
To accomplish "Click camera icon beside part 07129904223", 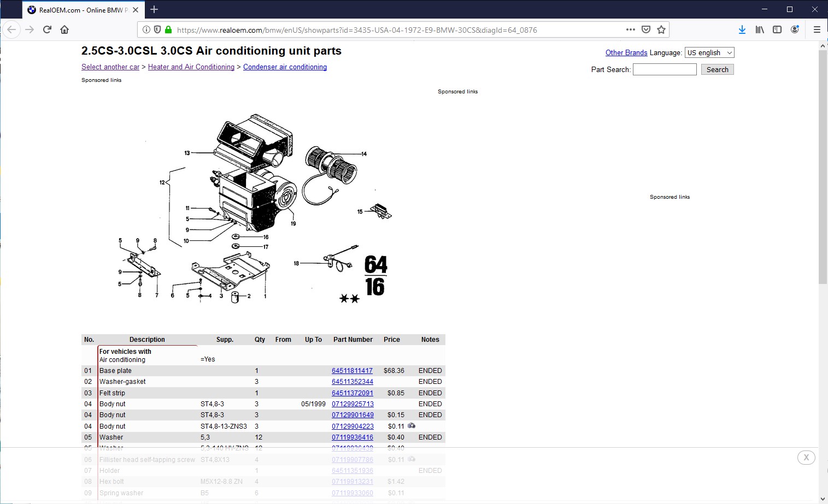I will (412, 425).
